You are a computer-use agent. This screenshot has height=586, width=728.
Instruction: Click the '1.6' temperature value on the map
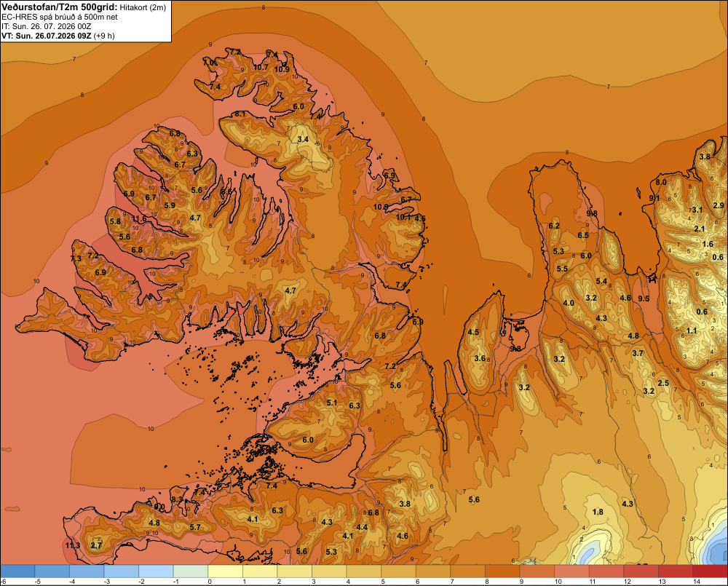(708, 245)
